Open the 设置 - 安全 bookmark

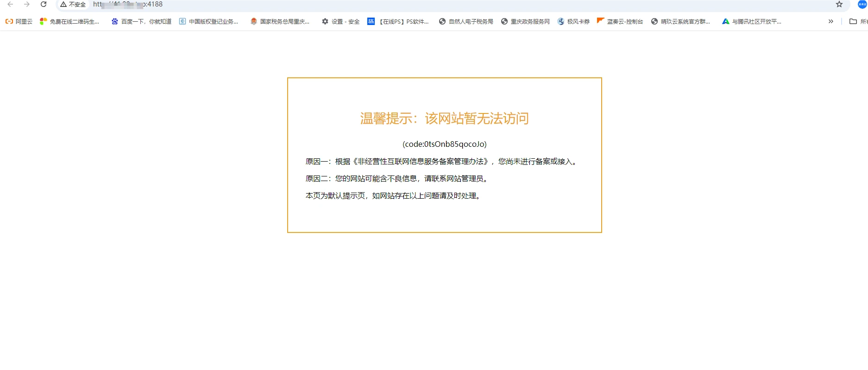coord(340,21)
